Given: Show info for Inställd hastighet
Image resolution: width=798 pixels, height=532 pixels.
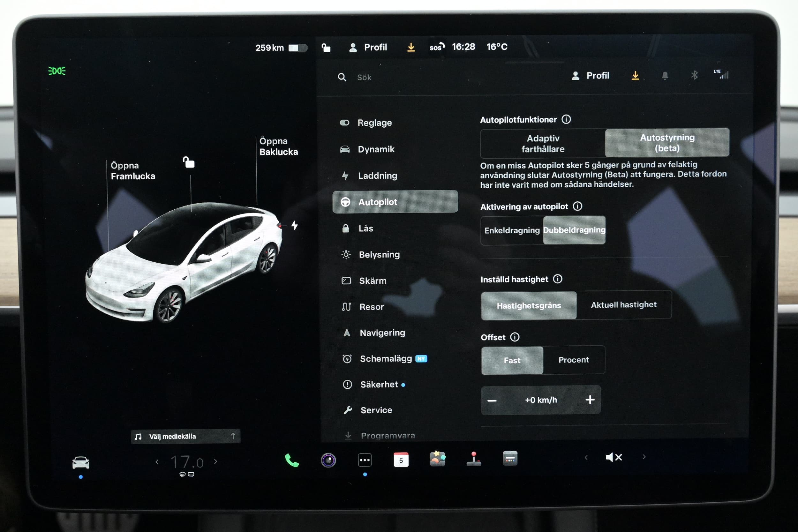Looking at the screenshot, I should pyautogui.click(x=557, y=279).
